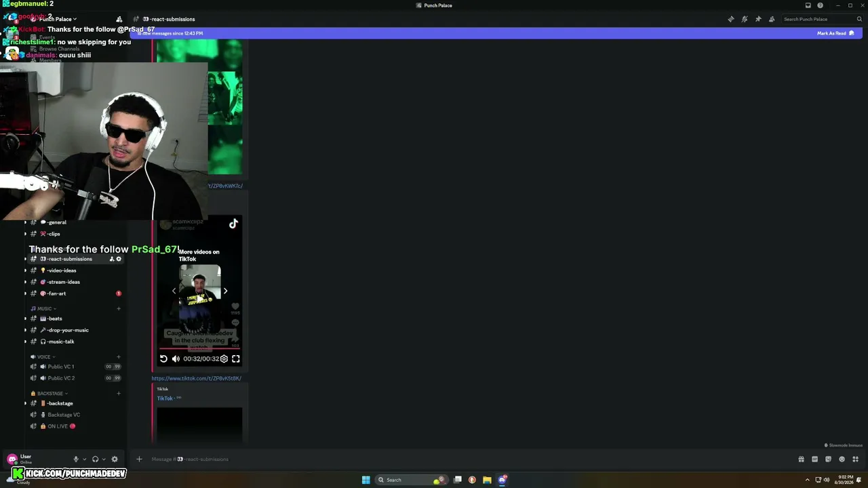This screenshot has width=868, height=488.
Task: Open the -video-ideas channel
Action: point(75,270)
